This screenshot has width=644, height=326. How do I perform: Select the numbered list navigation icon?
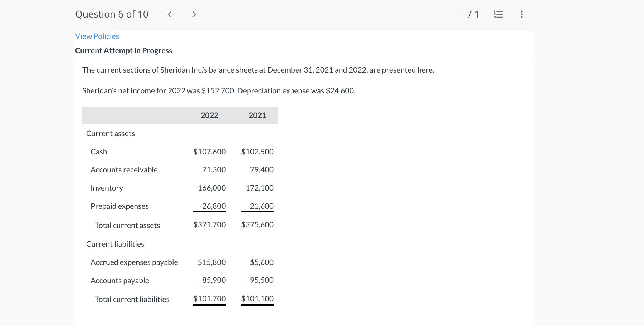click(x=498, y=14)
